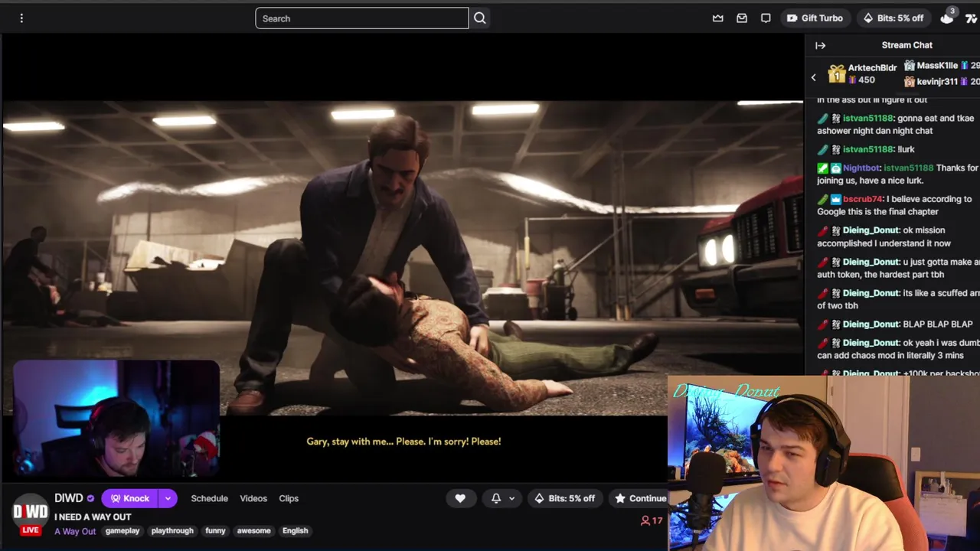Image resolution: width=980 pixels, height=551 pixels.
Task: Click the streamer's webcam overlay in the video
Action: pyautogui.click(x=116, y=419)
